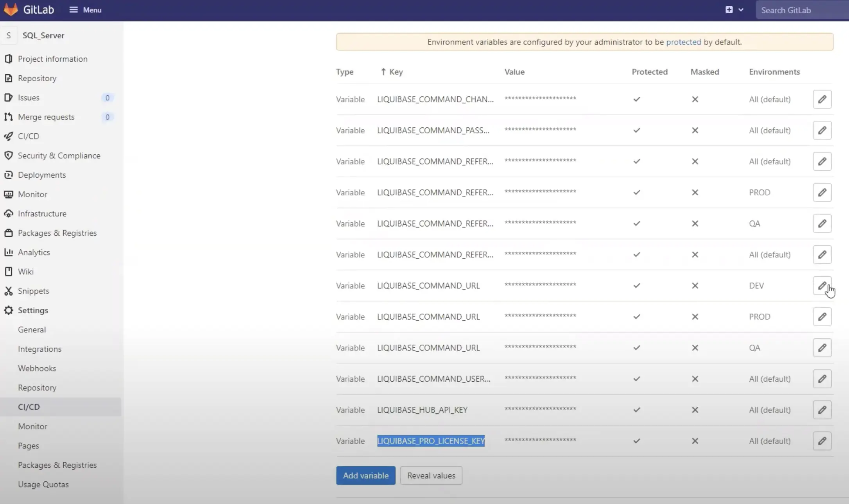Image resolution: width=849 pixels, height=504 pixels.
Task: Click the Add variable button
Action: (365, 475)
